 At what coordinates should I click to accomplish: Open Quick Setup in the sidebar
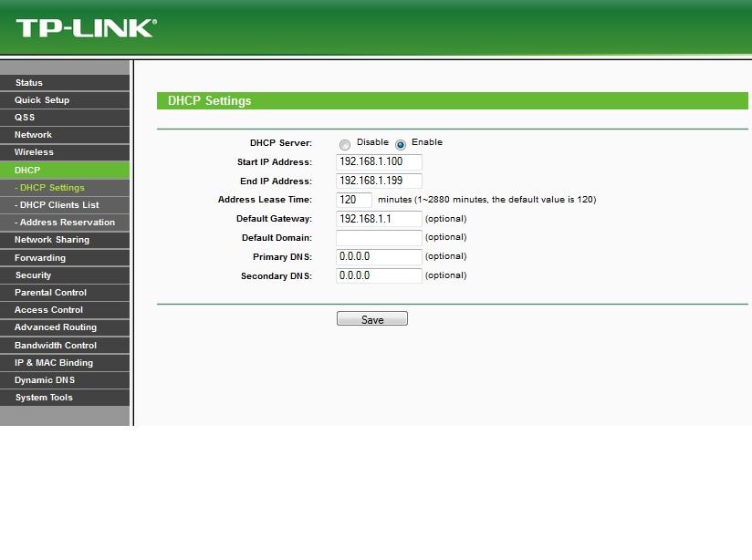coord(65,99)
